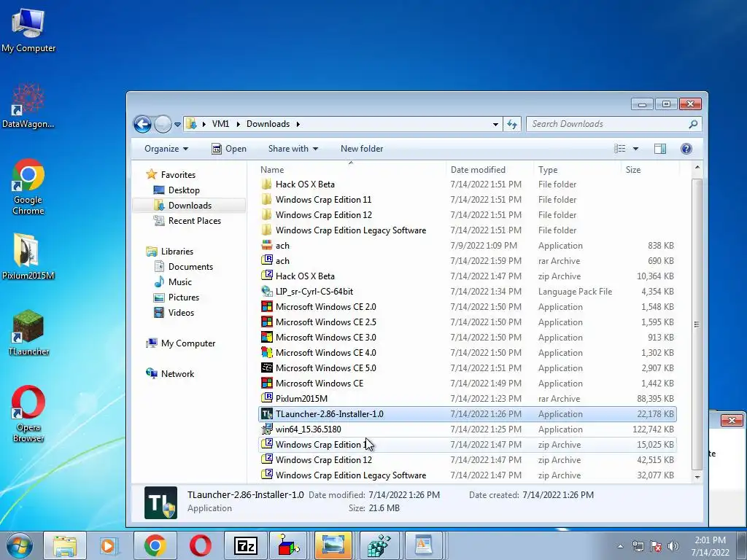747x560 pixels.
Task: Click the Forward navigation arrow in Explorer
Action: (x=163, y=124)
